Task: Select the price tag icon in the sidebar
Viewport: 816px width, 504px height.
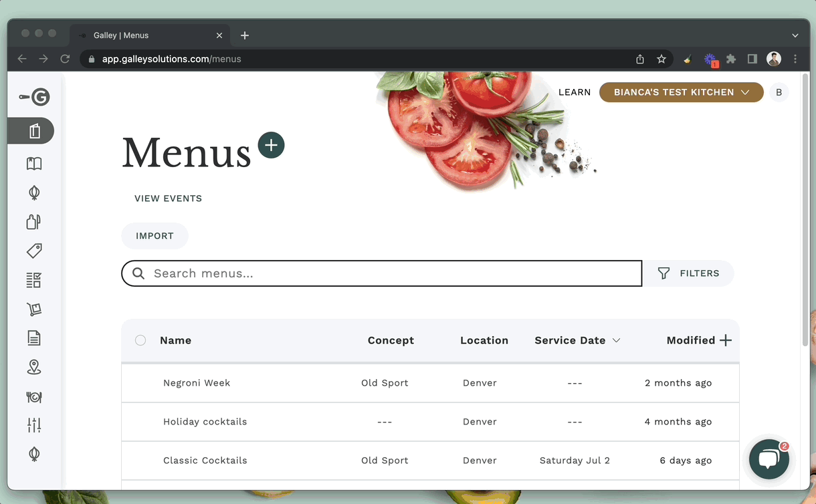Action: pyautogui.click(x=33, y=251)
